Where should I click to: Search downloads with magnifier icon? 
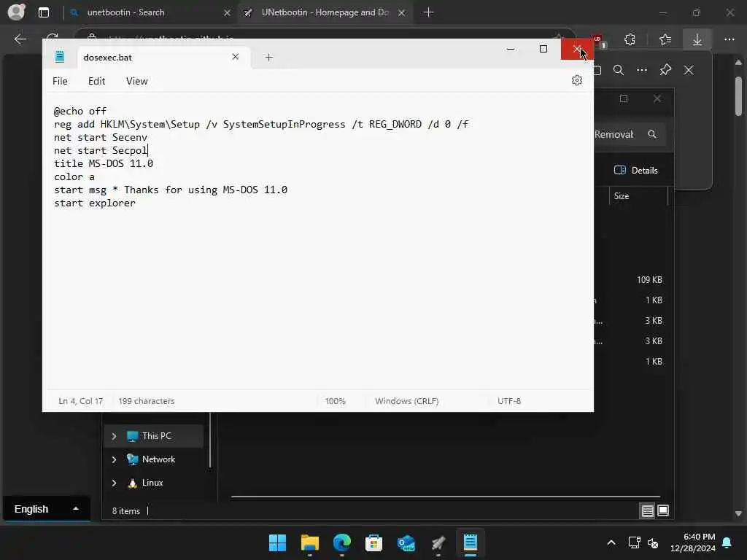pyautogui.click(x=619, y=70)
